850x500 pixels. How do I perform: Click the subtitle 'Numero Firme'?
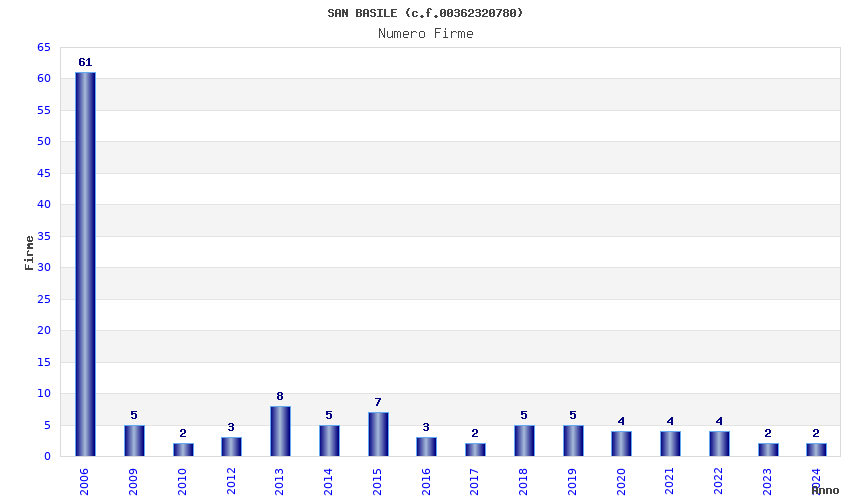(x=426, y=34)
